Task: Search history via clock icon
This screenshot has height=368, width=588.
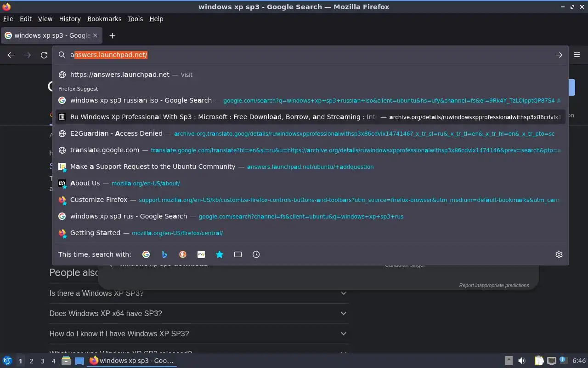Action: [x=256, y=254]
